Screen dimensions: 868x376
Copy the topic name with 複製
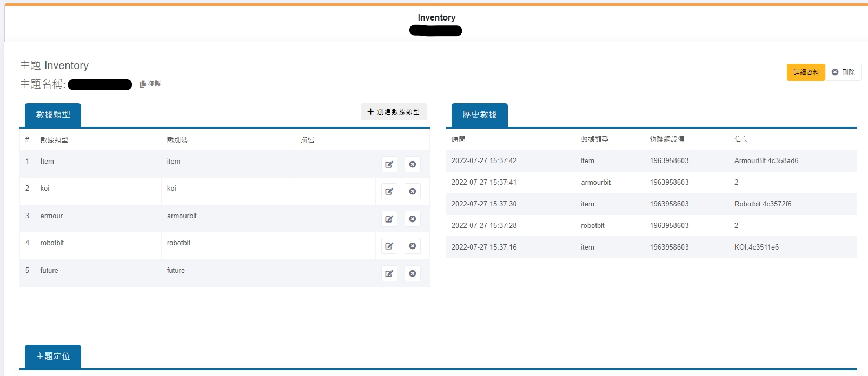tap(150, 84)
